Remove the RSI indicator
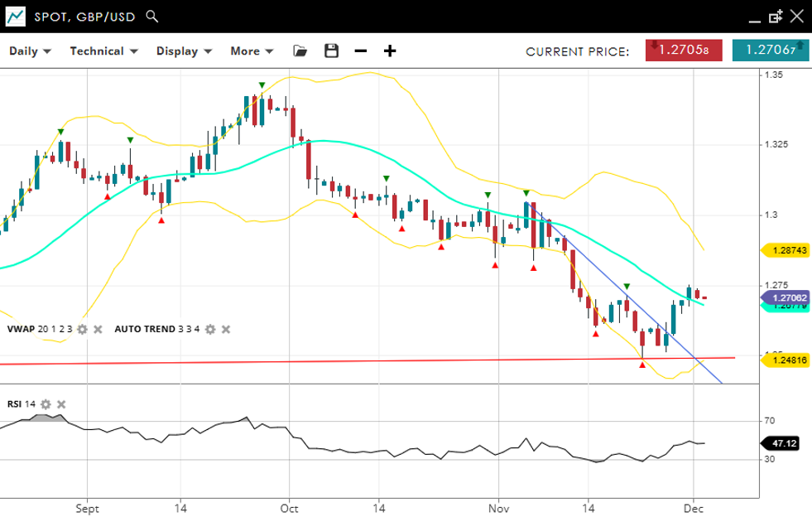The width and height of the screenshot is (812, 517). pos(61,404)
